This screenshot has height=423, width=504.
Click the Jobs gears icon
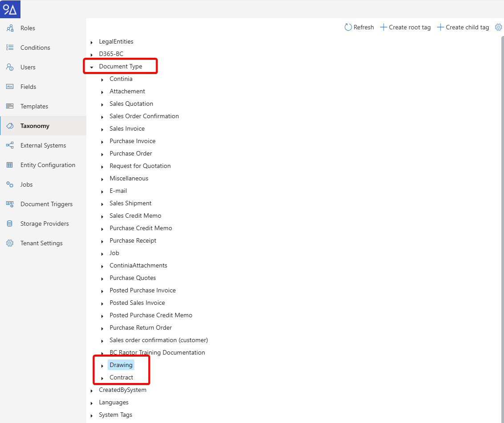click(x=10, y=184)
